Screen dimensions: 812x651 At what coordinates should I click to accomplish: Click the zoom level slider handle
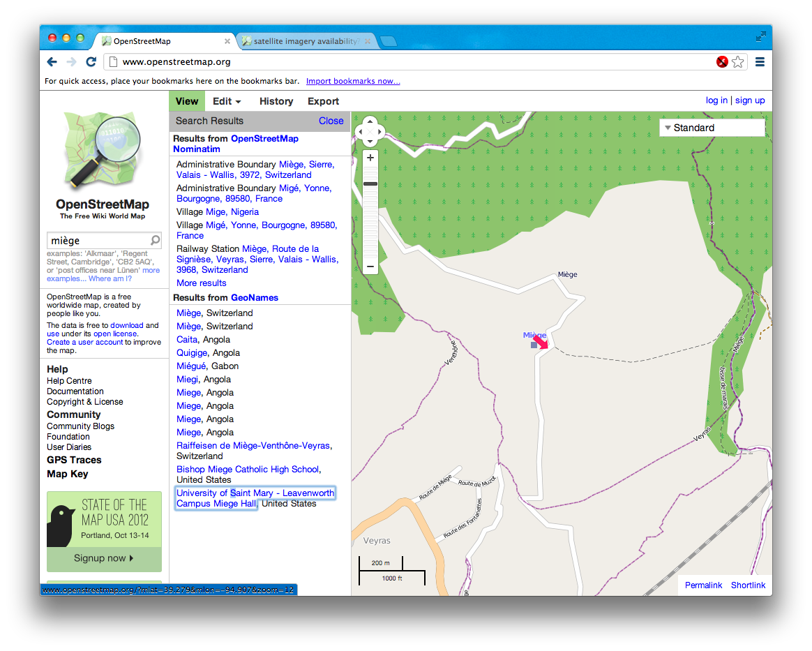click(x=370, y=184)
